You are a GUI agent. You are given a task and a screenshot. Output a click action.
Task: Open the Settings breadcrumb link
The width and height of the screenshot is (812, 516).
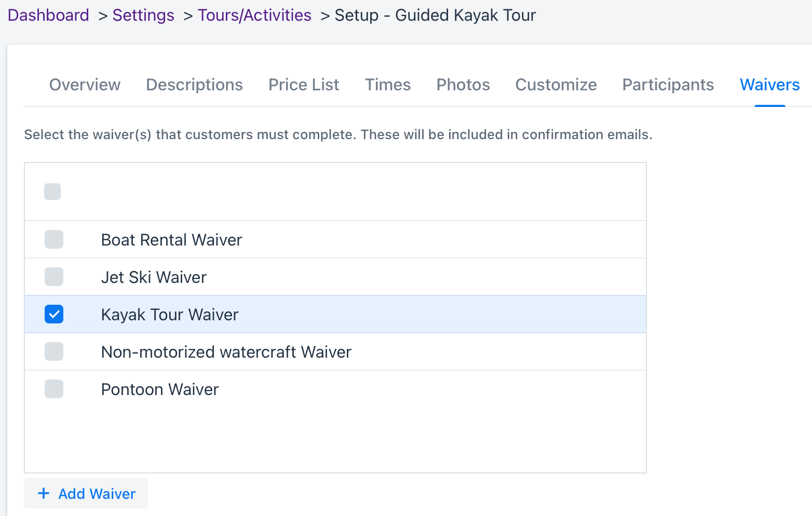[x=143, y=15]
